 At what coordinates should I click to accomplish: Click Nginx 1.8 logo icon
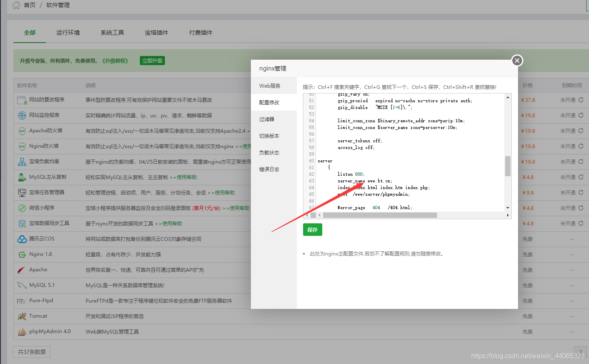22,255
